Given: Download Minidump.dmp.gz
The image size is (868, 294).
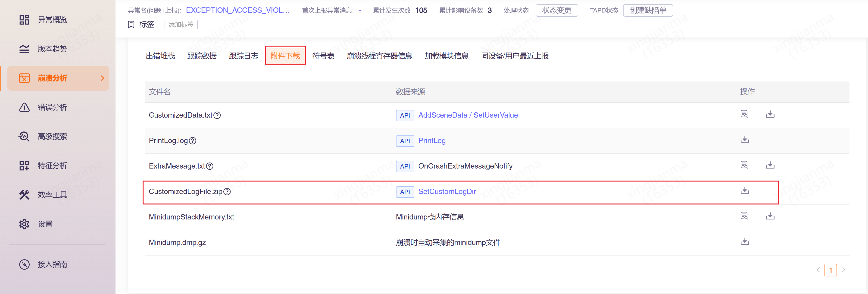Looking at the screenshot, I should pos(744,241).
